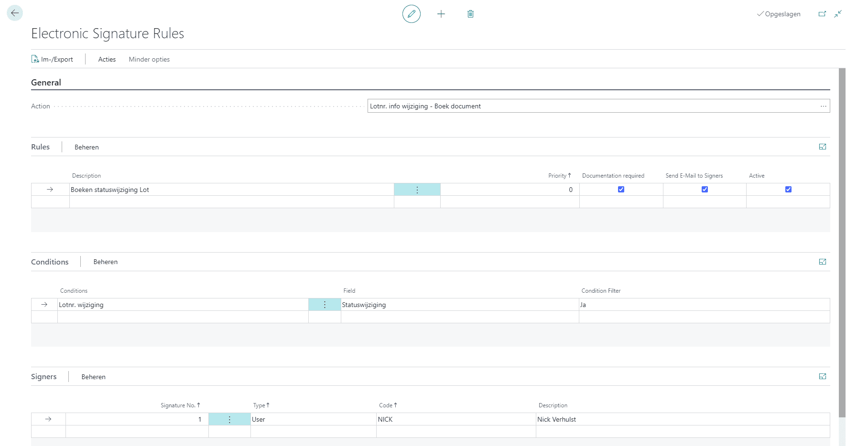The height and width of the screenshot is (446, 868).
Task: Click the pencil edit icon
Action: [411, 14]
